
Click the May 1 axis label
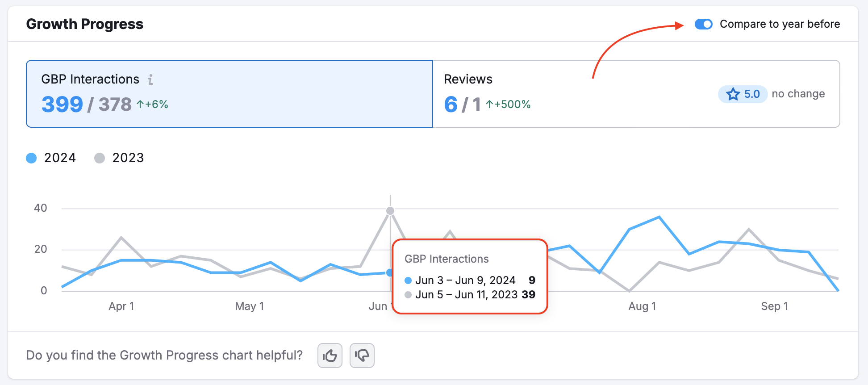coord(250,306)
